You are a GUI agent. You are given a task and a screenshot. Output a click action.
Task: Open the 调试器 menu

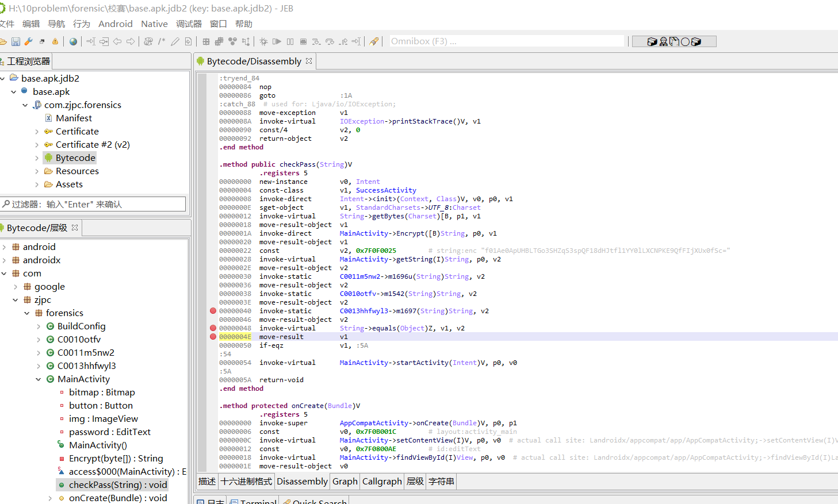click(x=189, y=24)
